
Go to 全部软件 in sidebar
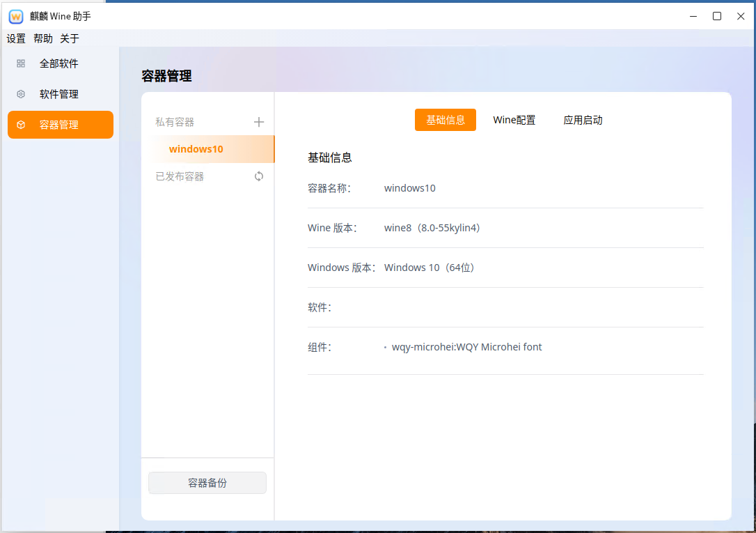[x=61, y=63]
